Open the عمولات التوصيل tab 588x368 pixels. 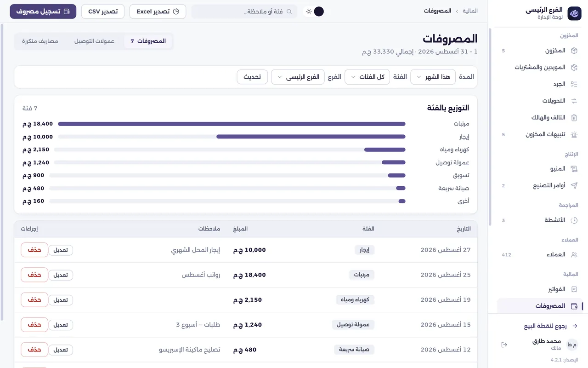pyautogui.click(x=94, y=41)
